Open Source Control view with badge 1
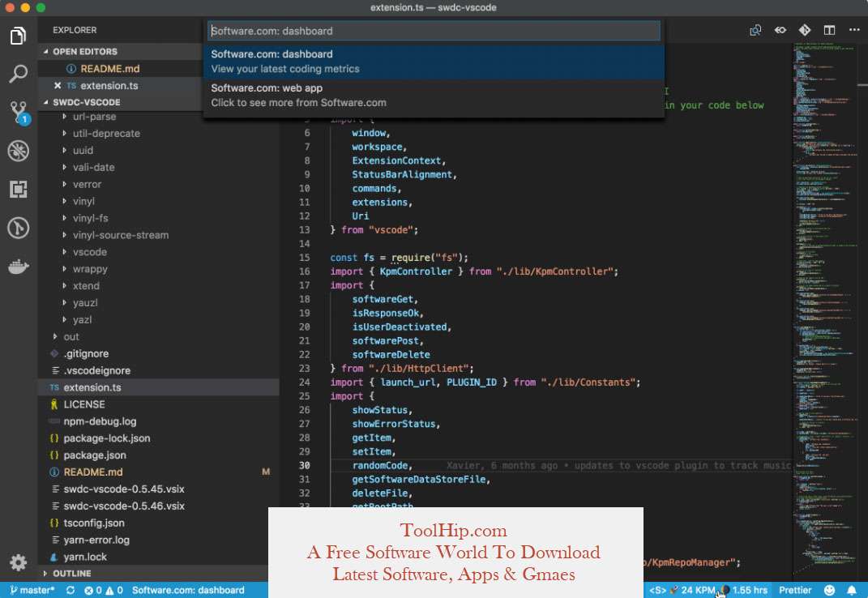This screenshot has height=598, width=868. pyautogui.click(x=19, y=113)
